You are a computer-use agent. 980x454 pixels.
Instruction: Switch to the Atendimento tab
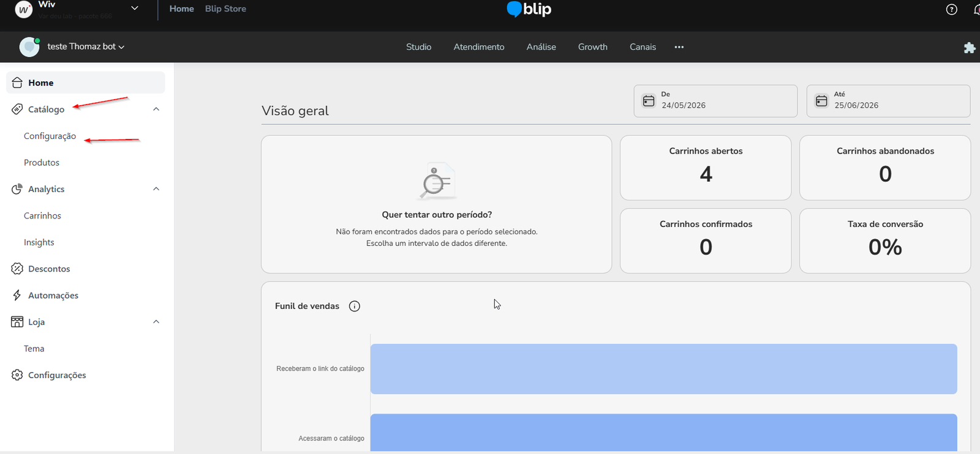(479, 47)
